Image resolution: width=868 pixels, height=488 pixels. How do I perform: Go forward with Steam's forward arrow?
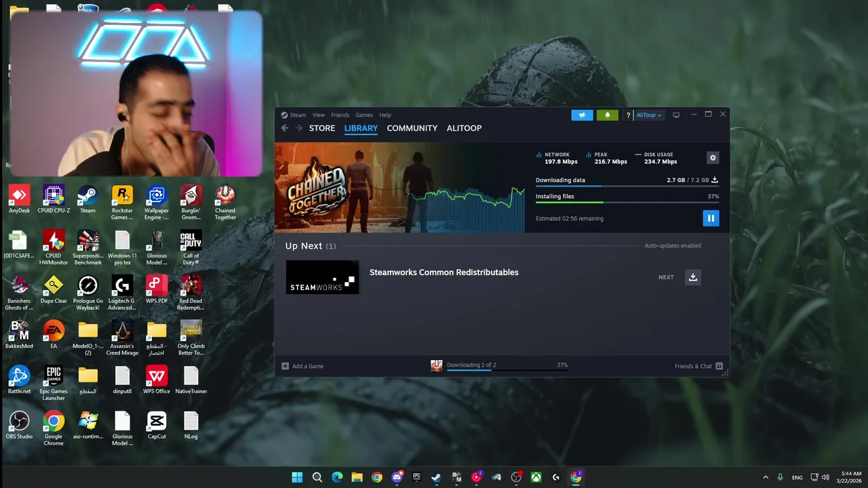tap(299, 128)
